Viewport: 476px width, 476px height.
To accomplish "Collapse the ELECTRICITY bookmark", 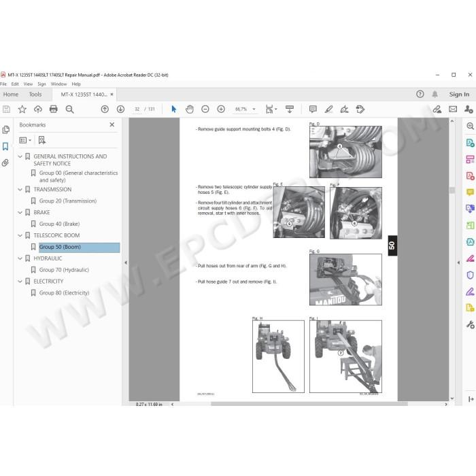I will pos(20,282).
